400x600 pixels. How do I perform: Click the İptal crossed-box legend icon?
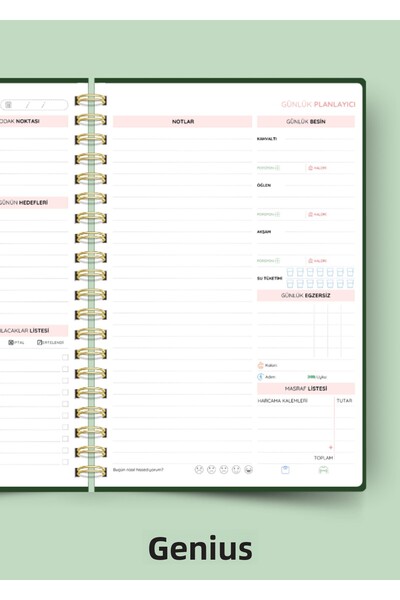tap(11, 342)
